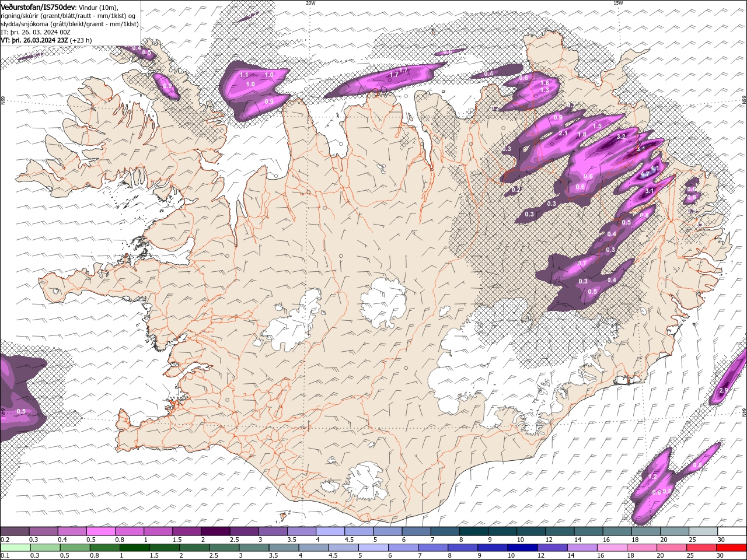Click the 'slydda/snjókoma' legend description line
This screenshot has width=747, height=560.
pos(69,24)
